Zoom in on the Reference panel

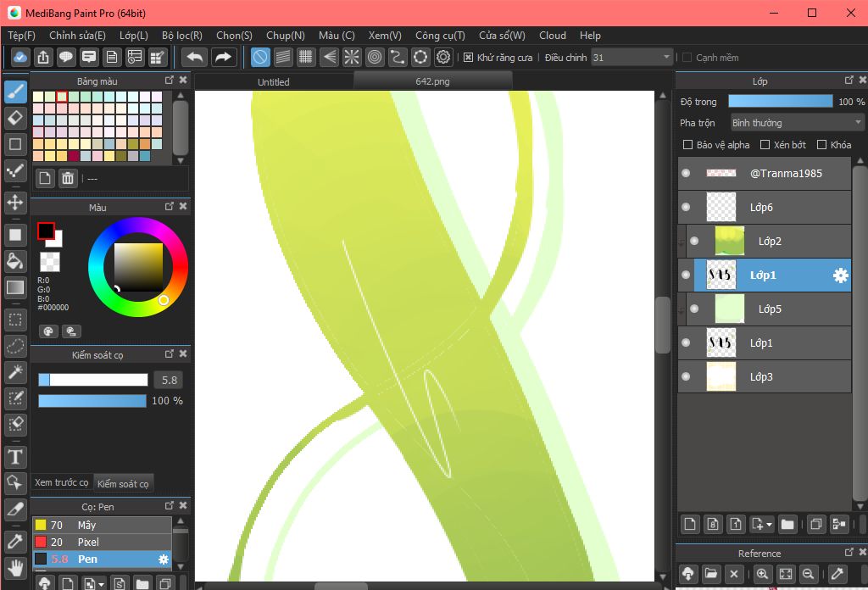[x=762, y=574]
